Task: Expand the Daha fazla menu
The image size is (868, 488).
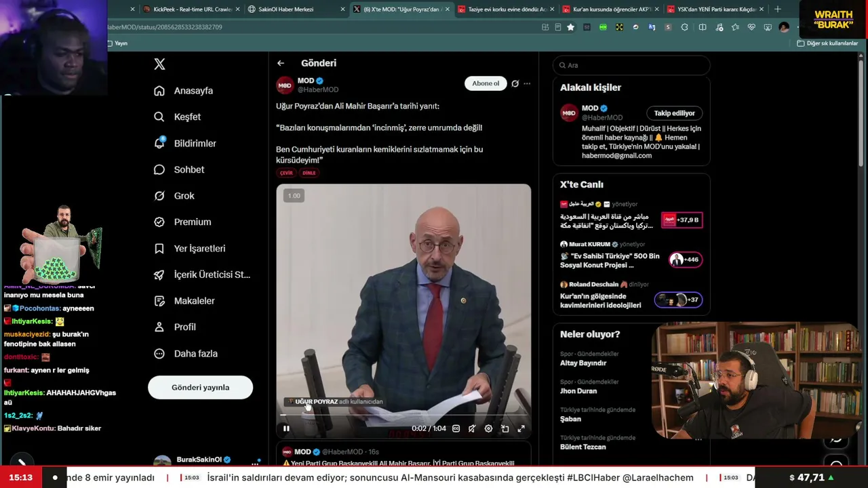Action: click(186, 353)
